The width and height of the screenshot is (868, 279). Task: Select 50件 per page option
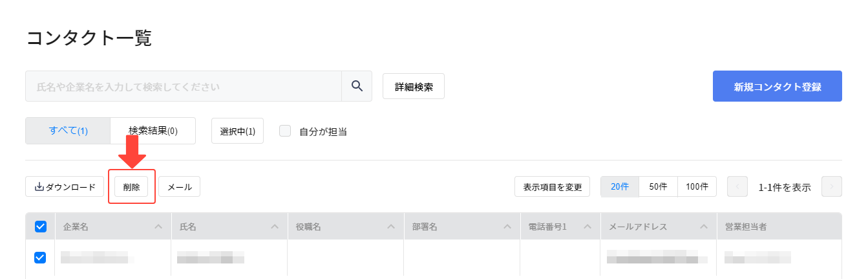(x=658, y=186)
